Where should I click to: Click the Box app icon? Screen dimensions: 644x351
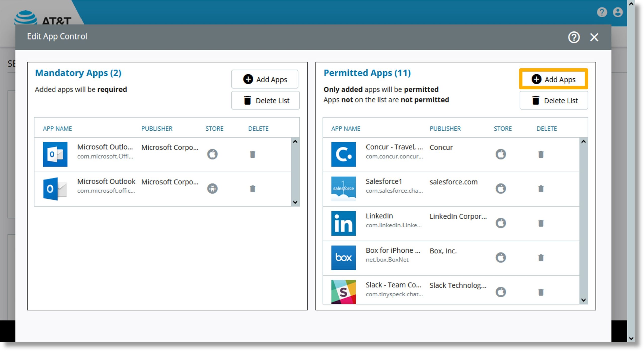[343, 258]
